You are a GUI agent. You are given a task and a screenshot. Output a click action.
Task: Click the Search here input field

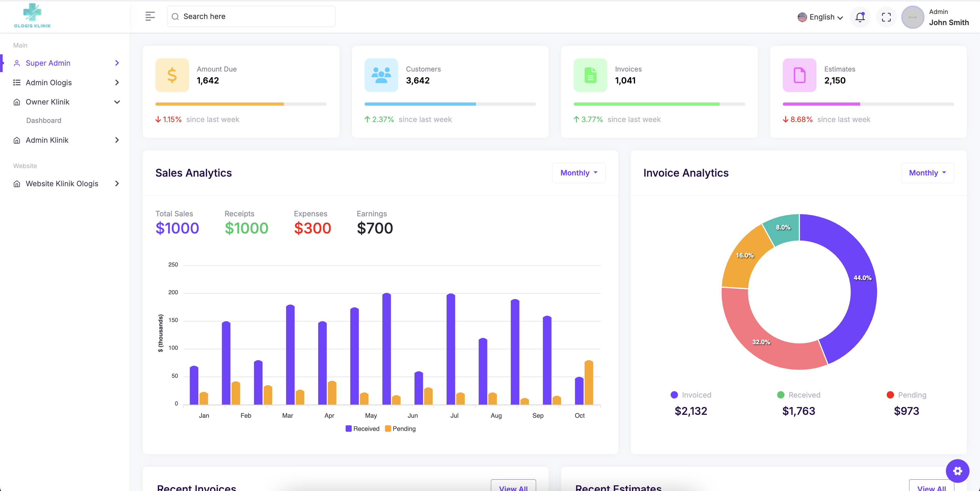point(251,16)
